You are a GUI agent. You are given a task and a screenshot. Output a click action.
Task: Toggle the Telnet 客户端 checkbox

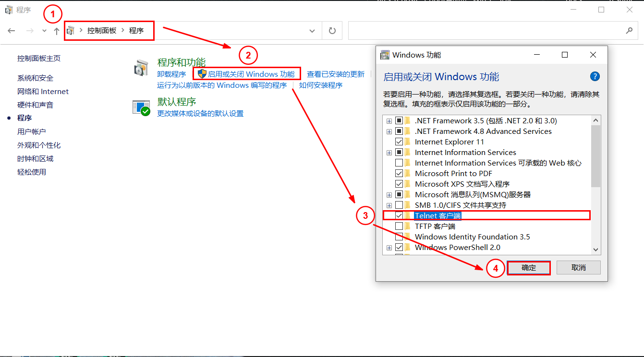(x=399, y=216)
